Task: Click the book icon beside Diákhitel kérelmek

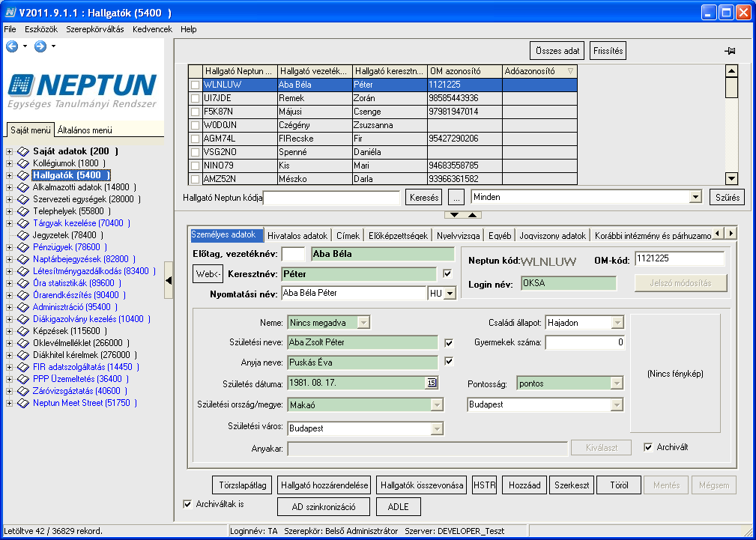Action: 23,355
